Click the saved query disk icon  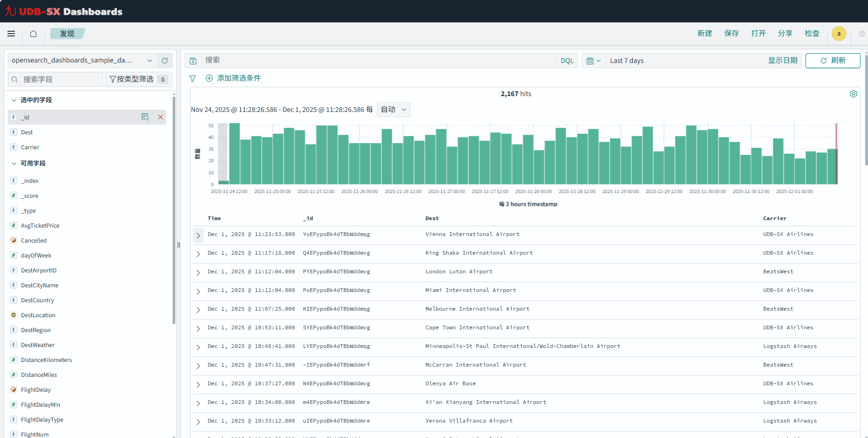(x=193, y=61)
